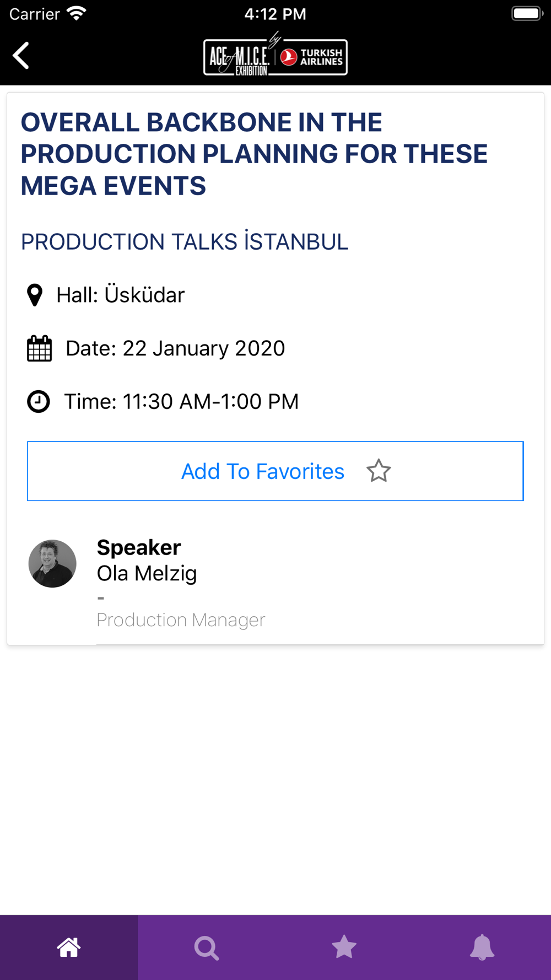Tap the Wi-Fi status icon
The height and width of the screenshot is (980, 551).
77,13
